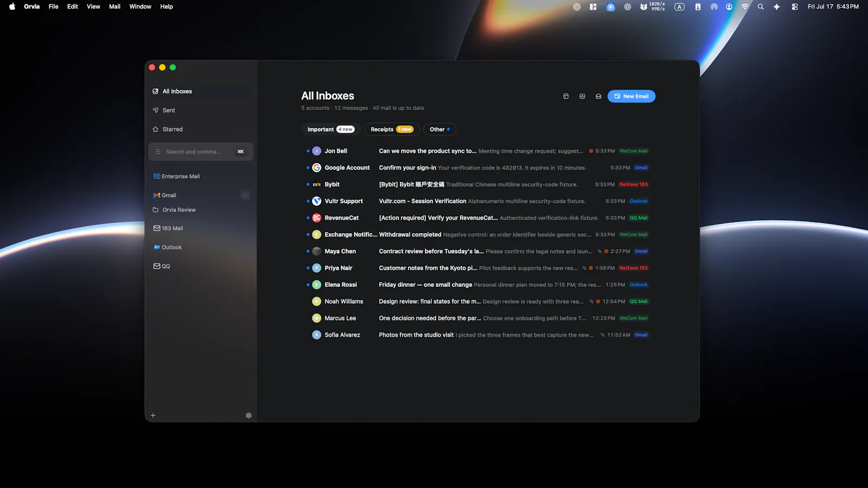The height and width of the screenshot is (488, 868).
Task: Open 'Confirm your sign-in' email
Action: point(407,168)
